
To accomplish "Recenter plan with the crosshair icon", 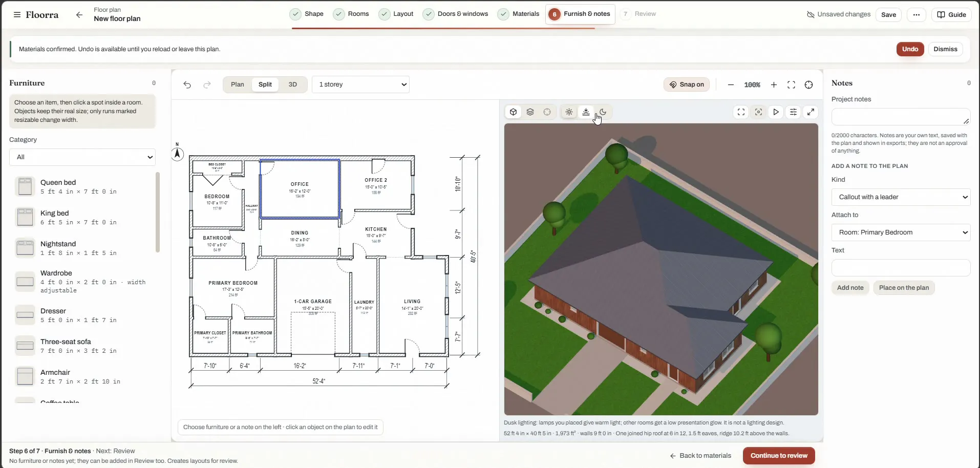I will 809,84.
